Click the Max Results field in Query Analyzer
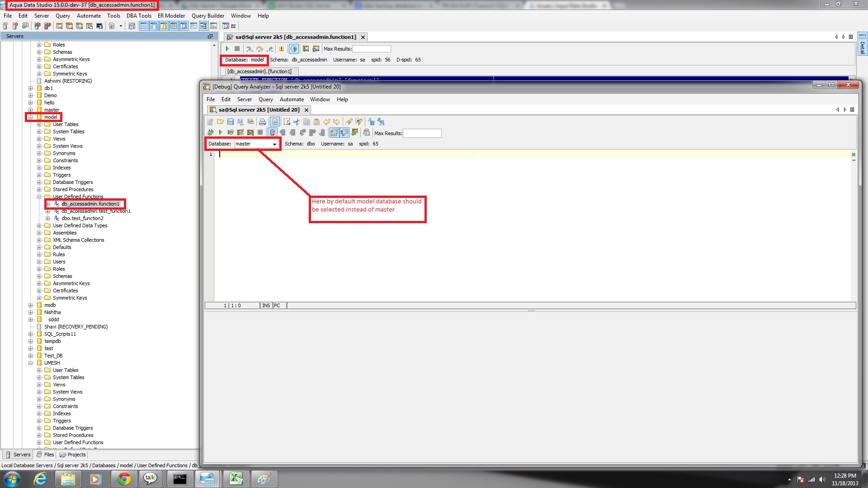The width and height of the screenshot is (868, 488). (422, 133)
